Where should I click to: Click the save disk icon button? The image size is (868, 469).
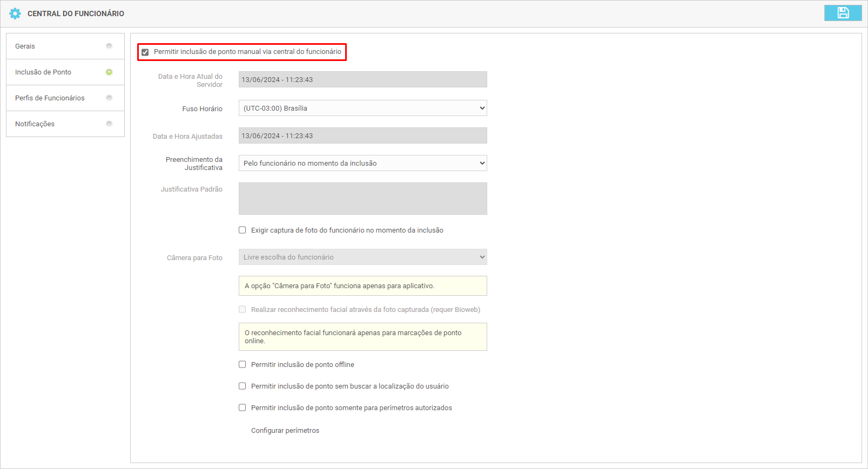843,13
